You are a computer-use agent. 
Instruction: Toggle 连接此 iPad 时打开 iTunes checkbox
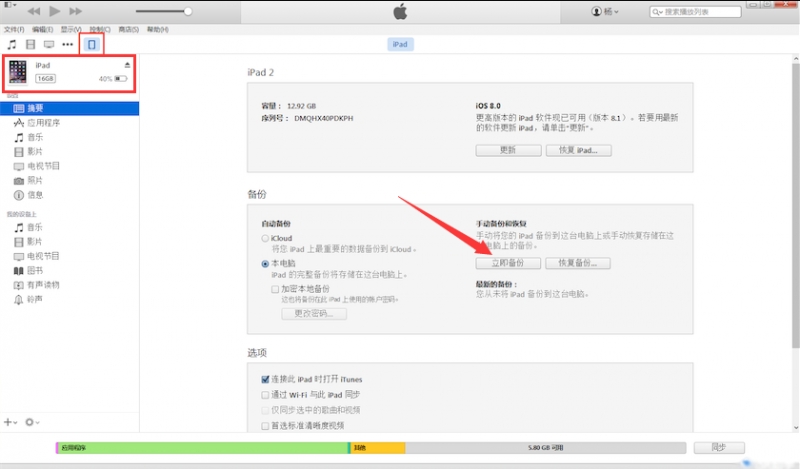pyautogui.click(x=265, y=379)
